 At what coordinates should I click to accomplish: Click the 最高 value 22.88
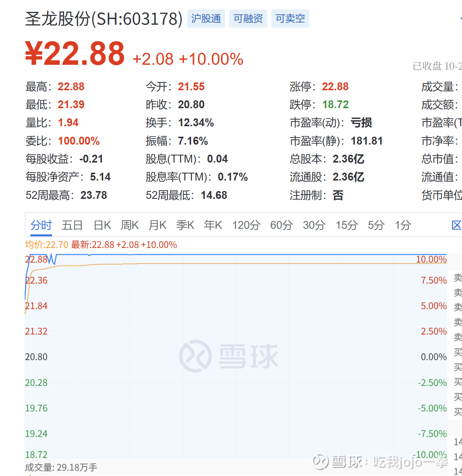click(71, 87)
